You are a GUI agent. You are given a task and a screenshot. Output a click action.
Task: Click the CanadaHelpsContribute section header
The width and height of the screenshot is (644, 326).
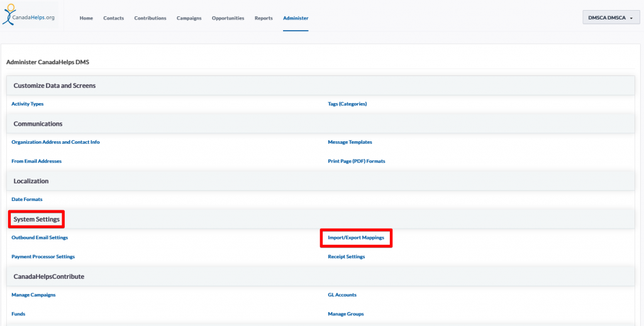(x=320, y=276)
